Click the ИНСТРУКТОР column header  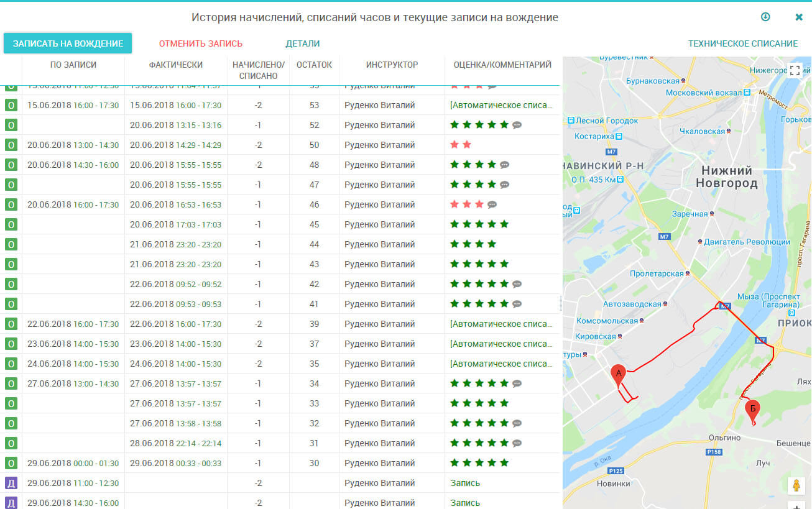[x=392, y=65]
